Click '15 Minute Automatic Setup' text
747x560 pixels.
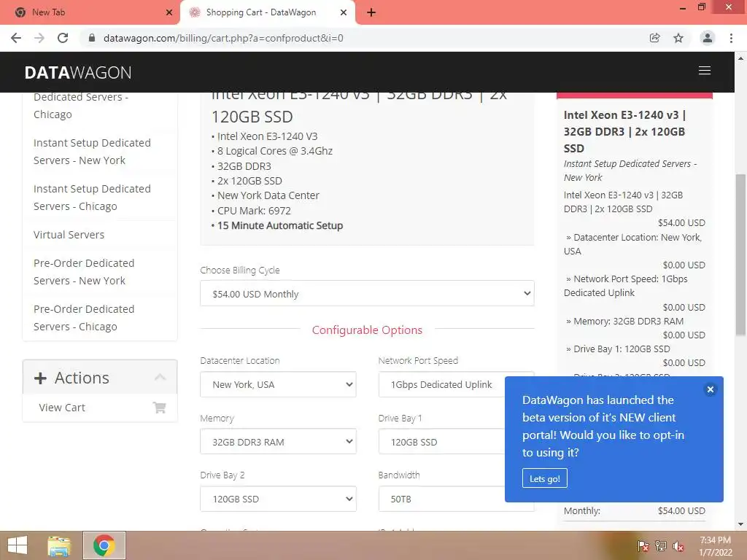pos(280,226)
